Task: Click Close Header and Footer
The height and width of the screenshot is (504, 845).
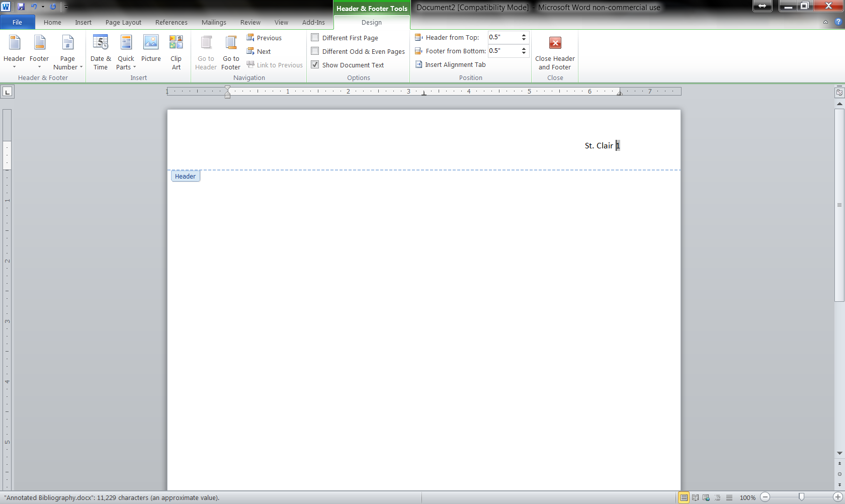Action: pos(555,52)
